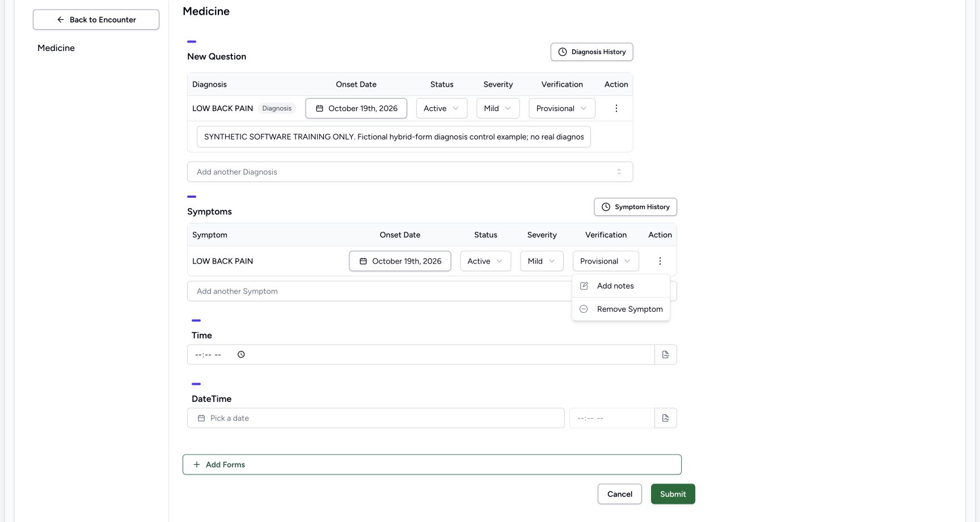Open the Medicine item in the left sidebar

click(x=56, y=48)
